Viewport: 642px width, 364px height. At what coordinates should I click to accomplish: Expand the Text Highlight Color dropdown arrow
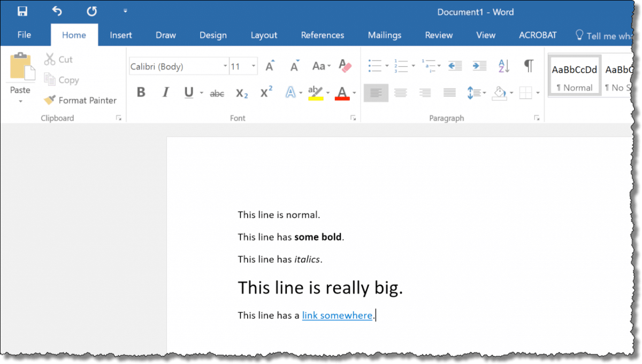point(327,92)
